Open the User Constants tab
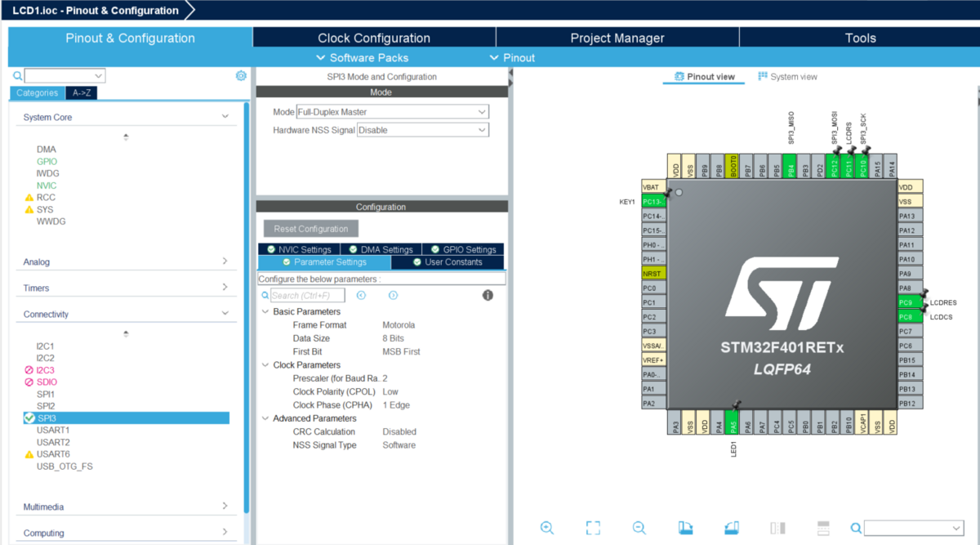 click(x=448, y=262)
